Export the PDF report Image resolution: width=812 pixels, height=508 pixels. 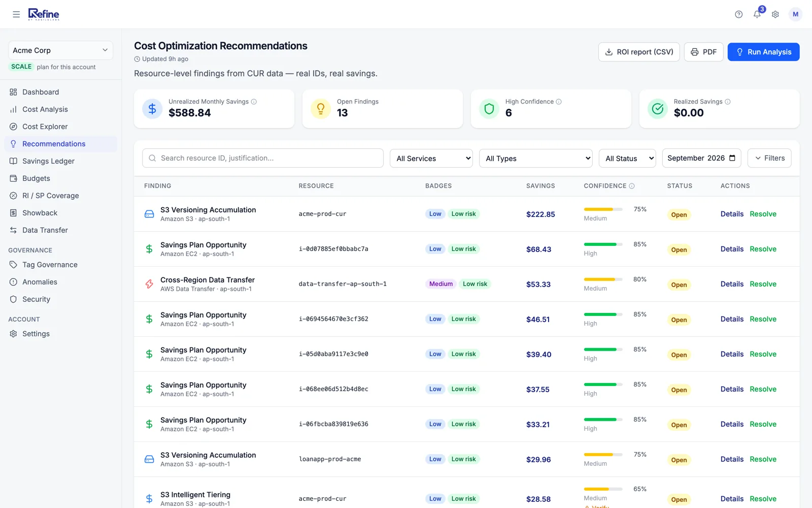tap(703, 52)
